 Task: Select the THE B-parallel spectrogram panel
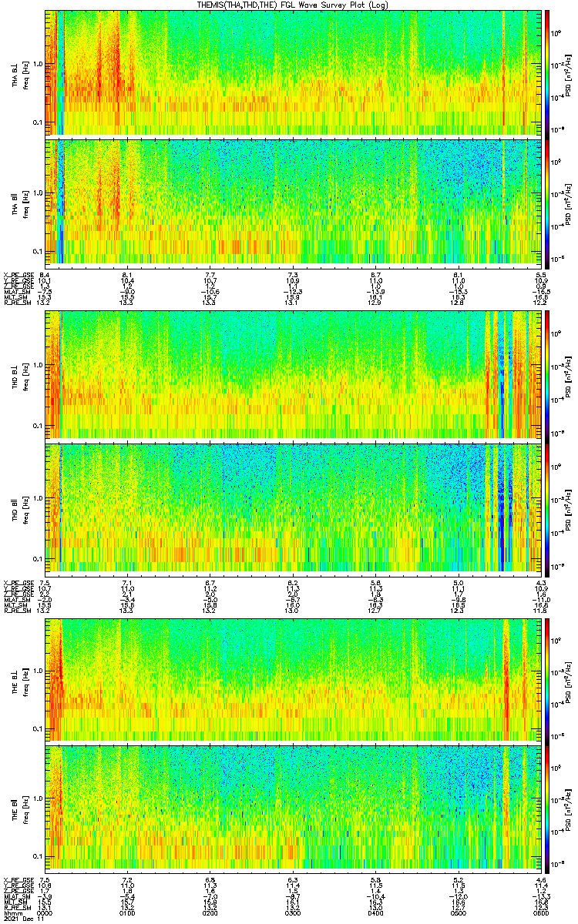(293, 808)
